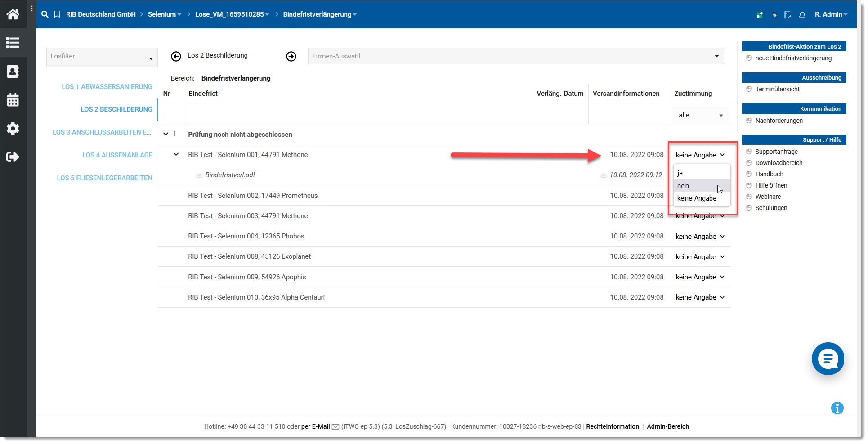Select LOS 2 BESCHILDERUNG
The width and height of the screenshot is (868, 444).
[116, 109]
